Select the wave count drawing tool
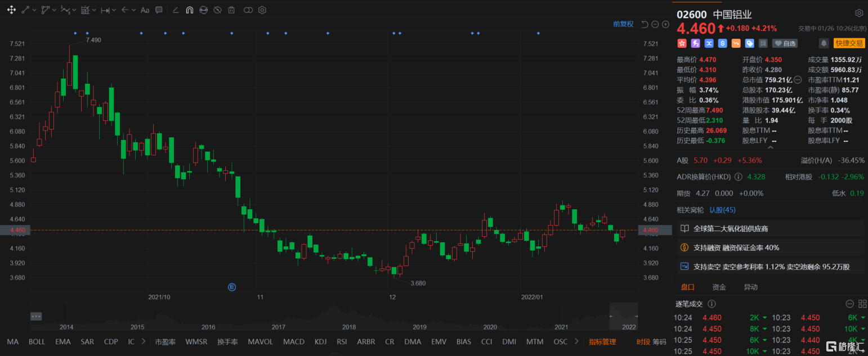This screenshot has height=356, width=868. [x=65, y=10]
